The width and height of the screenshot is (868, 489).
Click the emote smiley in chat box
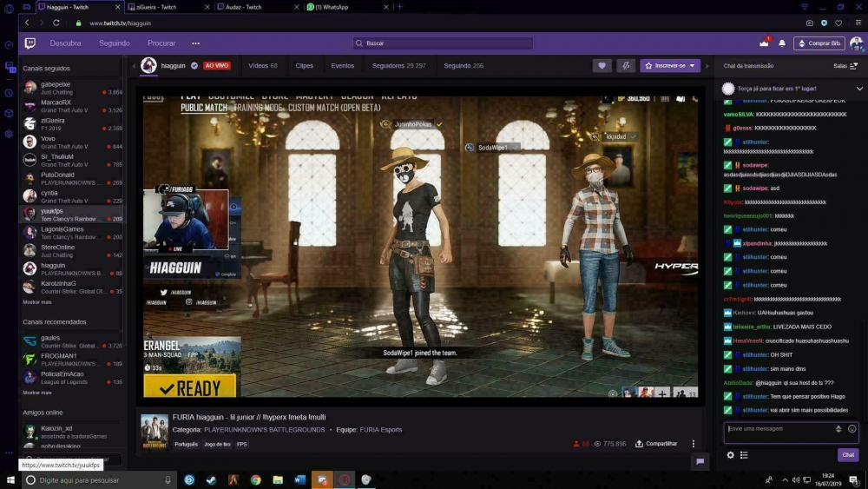coord(852,429)
